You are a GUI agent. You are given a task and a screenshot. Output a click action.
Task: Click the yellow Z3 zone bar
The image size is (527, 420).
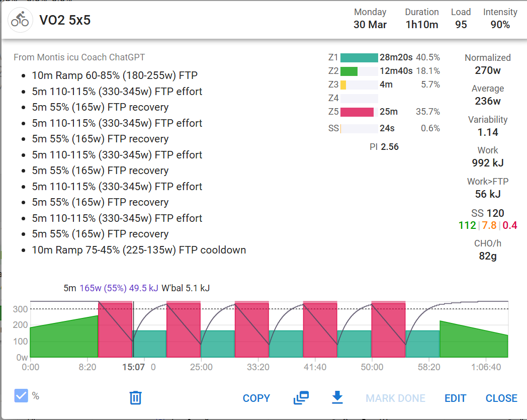click(x=343, y=85)
